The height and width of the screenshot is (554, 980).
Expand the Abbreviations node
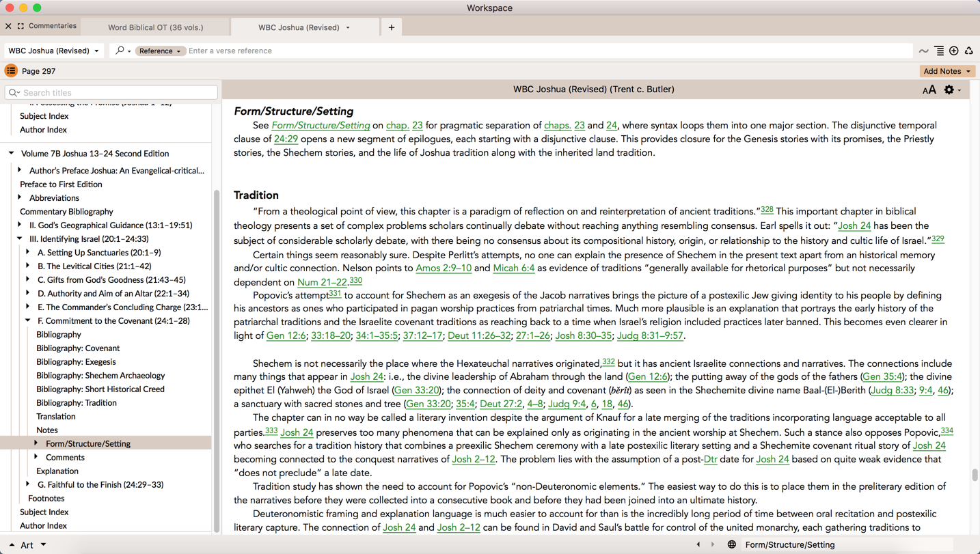(19, 197)
